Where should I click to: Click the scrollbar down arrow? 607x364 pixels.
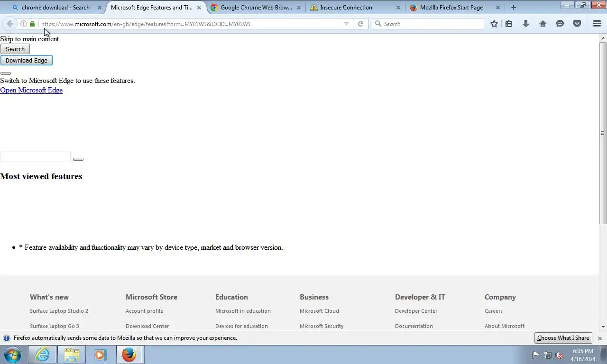603,327
